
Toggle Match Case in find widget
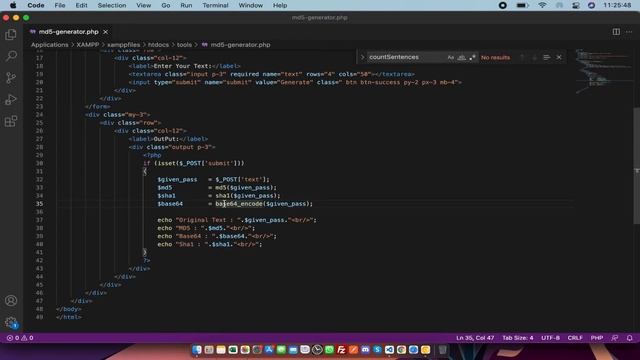click(451, 57)
